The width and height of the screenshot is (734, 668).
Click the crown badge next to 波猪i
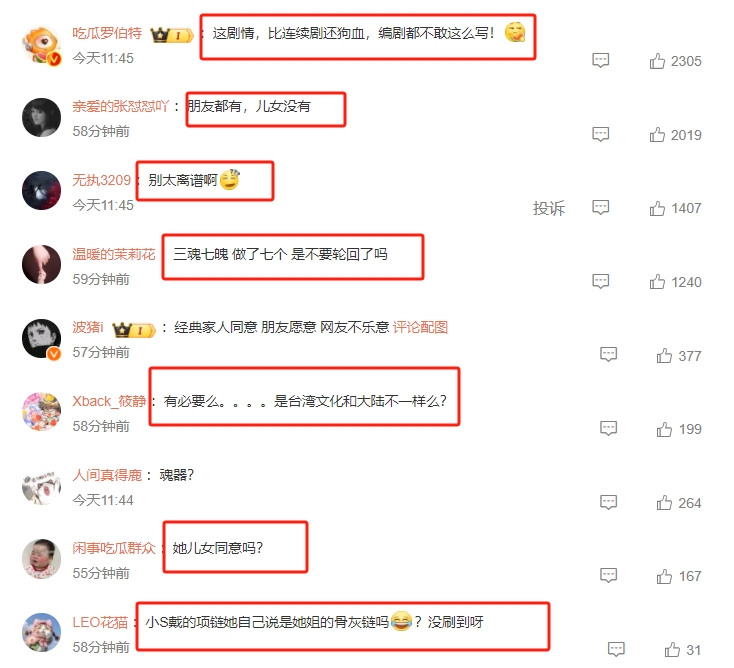(133, 329)
